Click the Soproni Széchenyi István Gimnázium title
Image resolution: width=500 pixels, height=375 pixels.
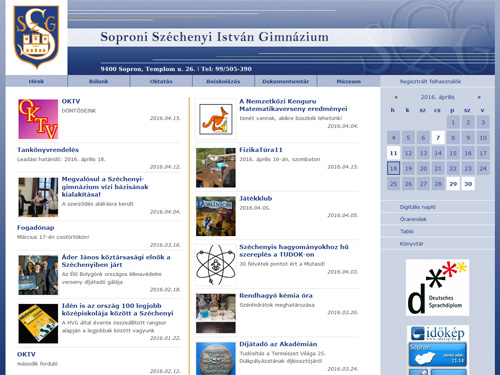[x=214, y=37]
